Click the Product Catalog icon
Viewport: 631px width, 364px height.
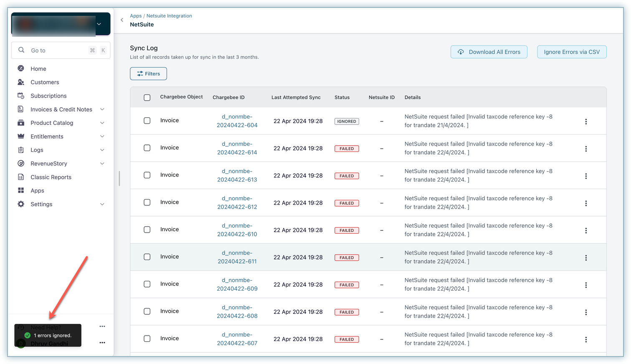(x=21, y=123)
